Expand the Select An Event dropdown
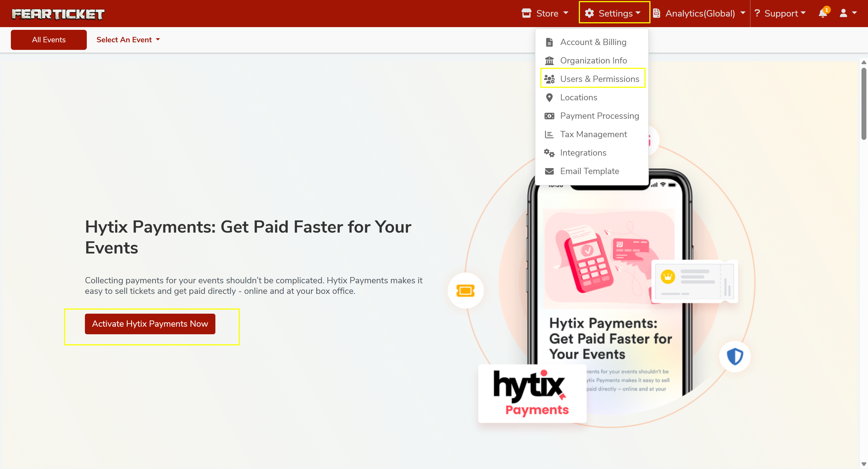868x469 pixels. (128, 40)
